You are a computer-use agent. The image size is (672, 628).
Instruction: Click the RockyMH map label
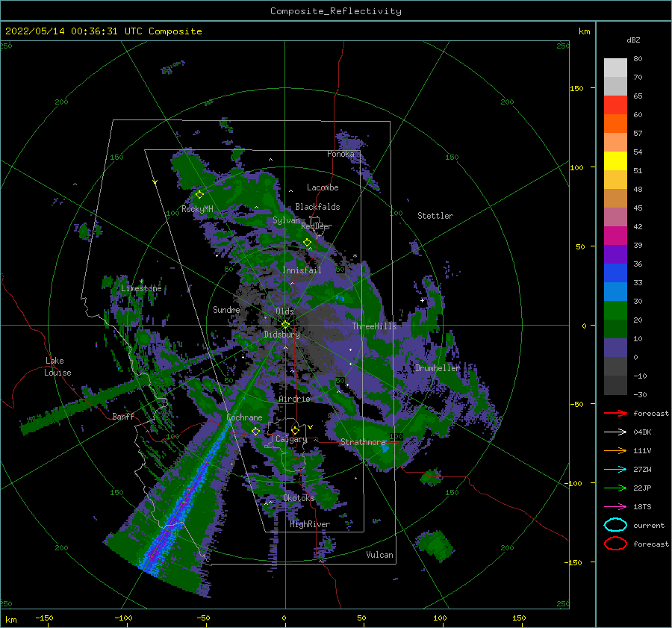tap(197, 209)
